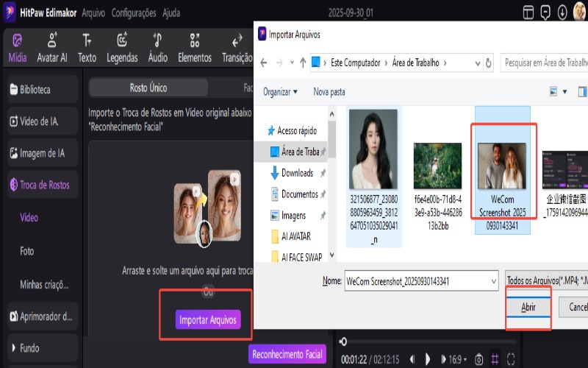Open the file type filter dropdown

(545, 281)
